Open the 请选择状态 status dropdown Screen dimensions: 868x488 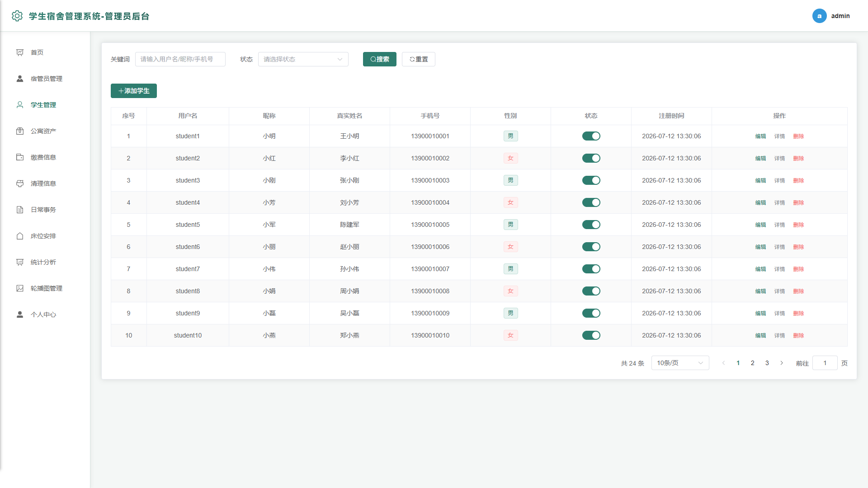[x=303, y=59]
